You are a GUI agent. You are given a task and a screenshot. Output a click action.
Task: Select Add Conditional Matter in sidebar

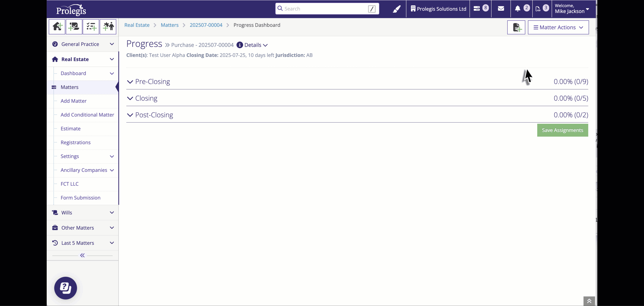pyautogui.click(x=87, y=115)
